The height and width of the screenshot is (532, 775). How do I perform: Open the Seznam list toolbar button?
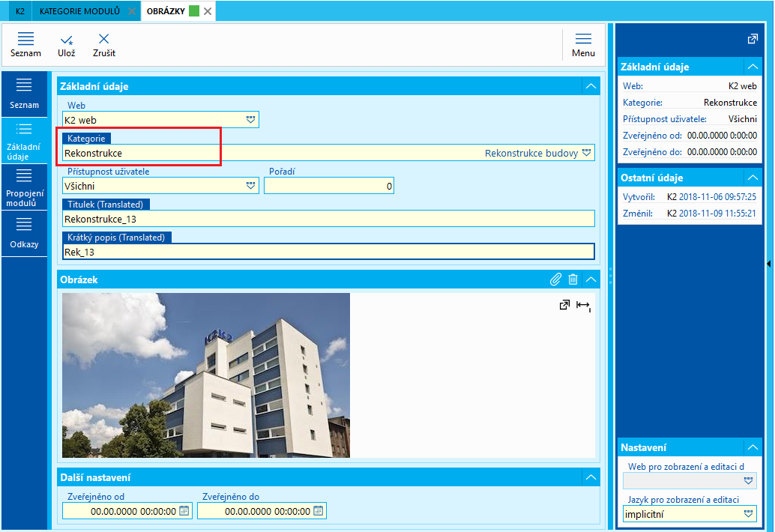(25, 45)
